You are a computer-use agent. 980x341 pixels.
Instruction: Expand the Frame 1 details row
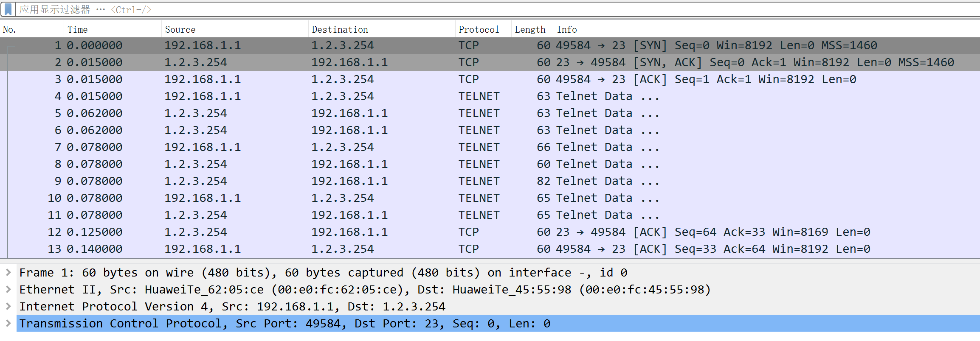8,272
